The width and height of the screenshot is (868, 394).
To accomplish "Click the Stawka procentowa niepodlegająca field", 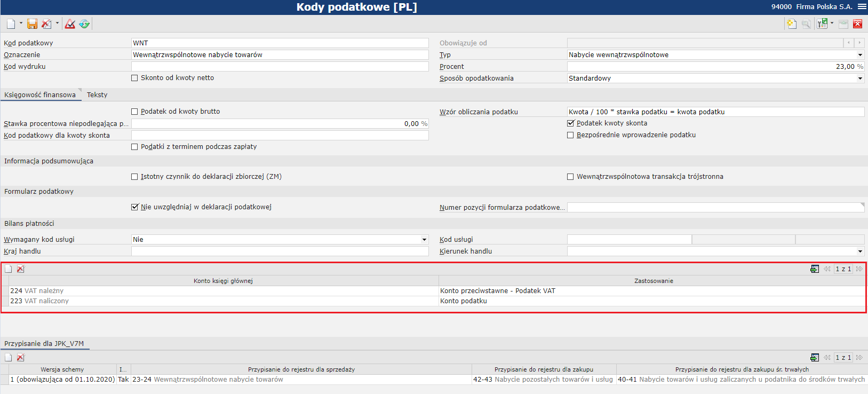I will [x=280, y=123].
